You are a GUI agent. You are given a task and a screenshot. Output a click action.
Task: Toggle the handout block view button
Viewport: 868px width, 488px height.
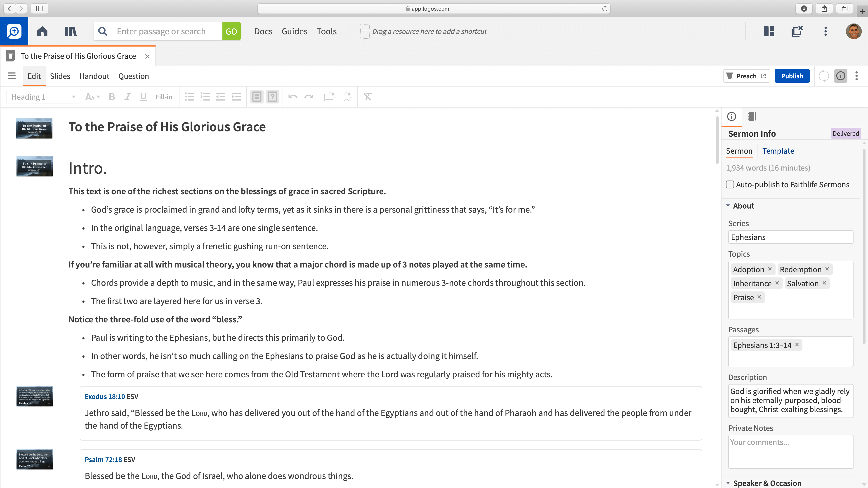pos(256,97)
